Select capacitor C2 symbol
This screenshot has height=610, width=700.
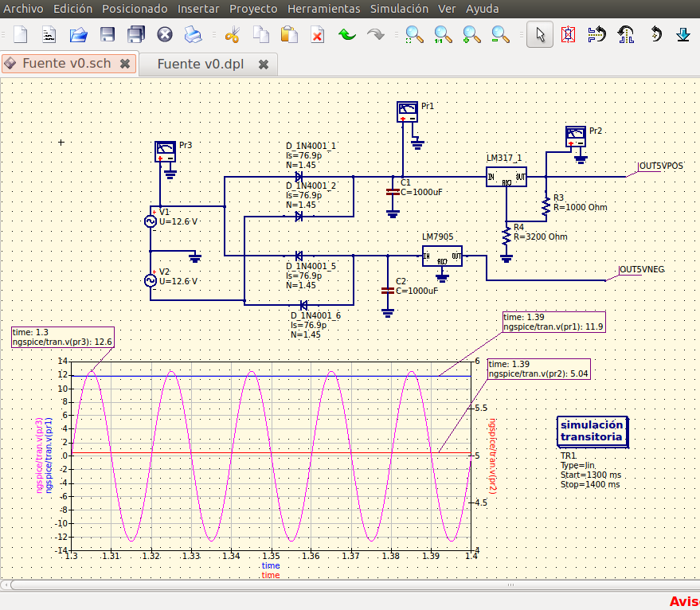pos(388,291)
